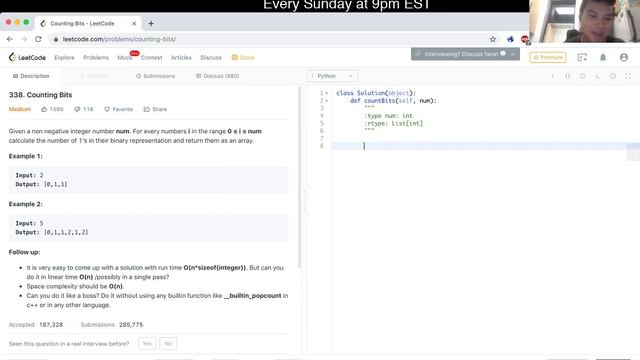This screenshot has width=640, height=360.
Task: Open the Mock section
Action: click(x=124, y=58)
